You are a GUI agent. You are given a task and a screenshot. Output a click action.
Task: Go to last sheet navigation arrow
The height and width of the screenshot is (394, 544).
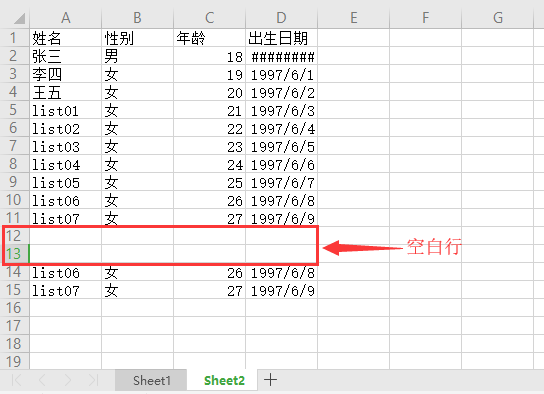(93, 380)
